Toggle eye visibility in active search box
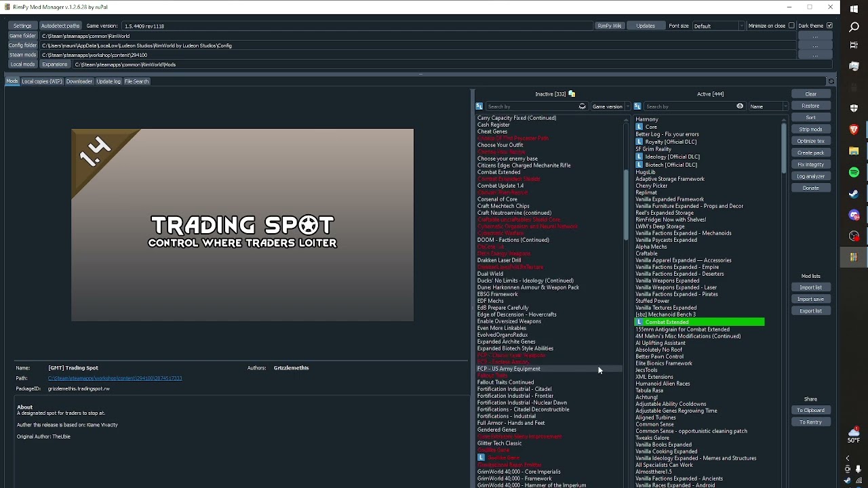This screenshot has width=868, height=488. (740, 106)
